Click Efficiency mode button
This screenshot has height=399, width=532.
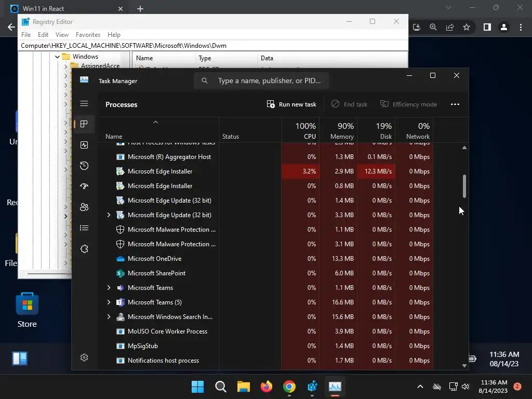tap(408, 104)
